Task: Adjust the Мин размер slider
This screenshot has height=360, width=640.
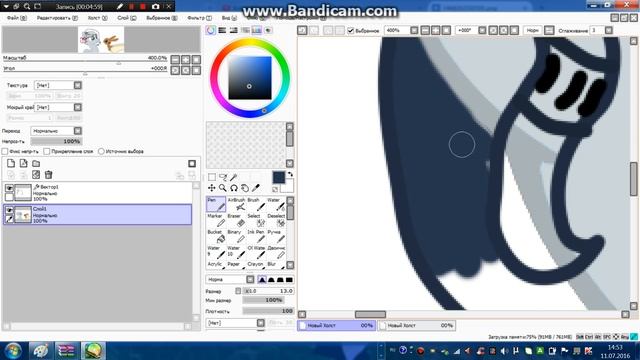Action: click(x=263, y=300)
